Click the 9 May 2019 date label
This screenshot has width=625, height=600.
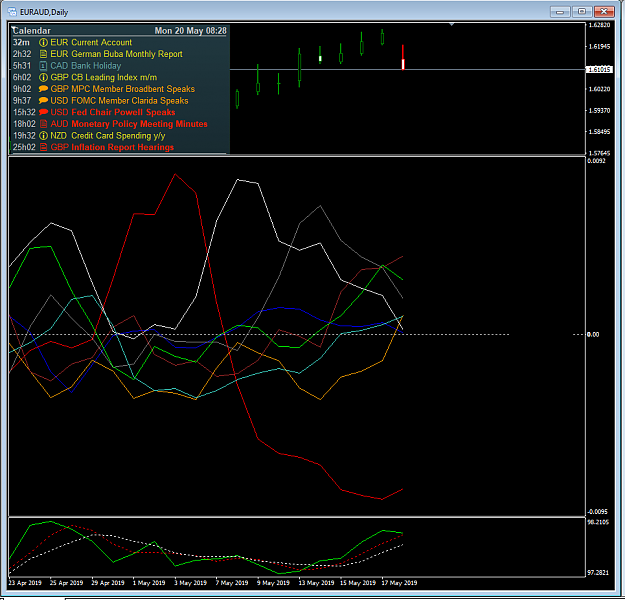(273, 583)
